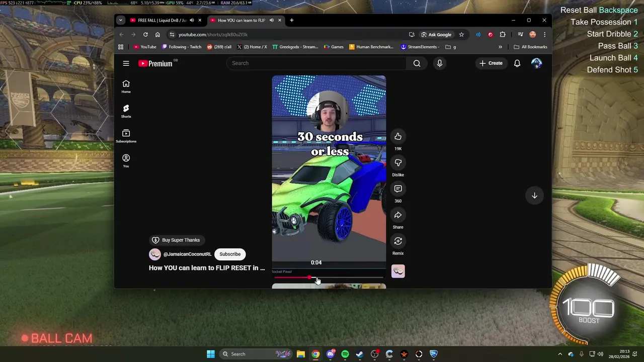
Task: Open the (2) Home / X bookmark
Action: click(x=252, y=47)
